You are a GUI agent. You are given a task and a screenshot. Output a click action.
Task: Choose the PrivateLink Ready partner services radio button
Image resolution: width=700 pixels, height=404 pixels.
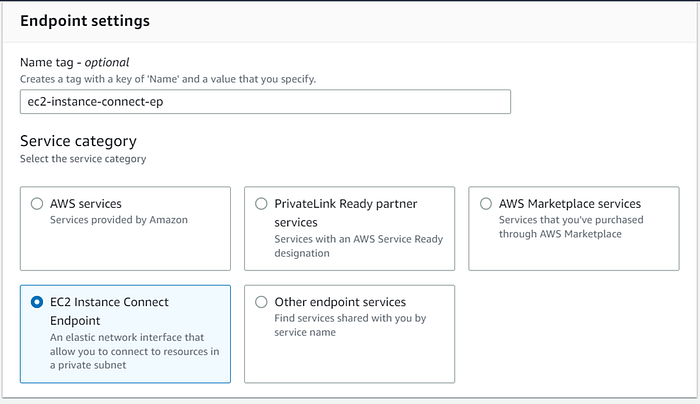[261, 204]
